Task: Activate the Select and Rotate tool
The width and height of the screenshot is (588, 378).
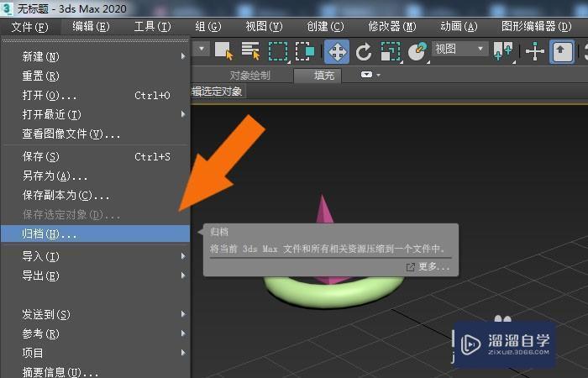Action: pos(364,51)
